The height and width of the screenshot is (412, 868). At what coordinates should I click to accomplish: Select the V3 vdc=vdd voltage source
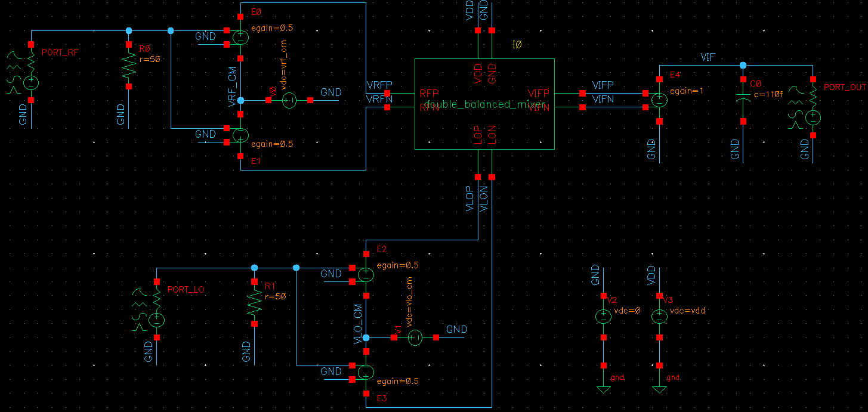tap(659, 317)
